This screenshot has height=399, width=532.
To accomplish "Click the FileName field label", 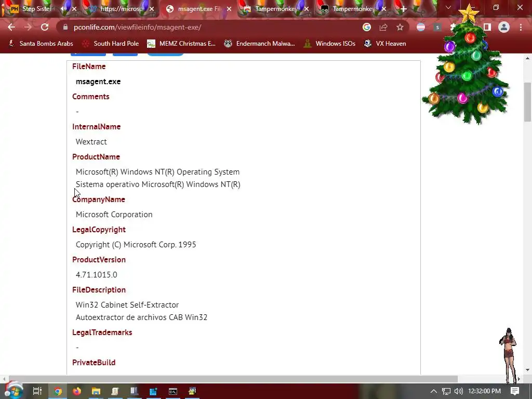I will (89, 66).
